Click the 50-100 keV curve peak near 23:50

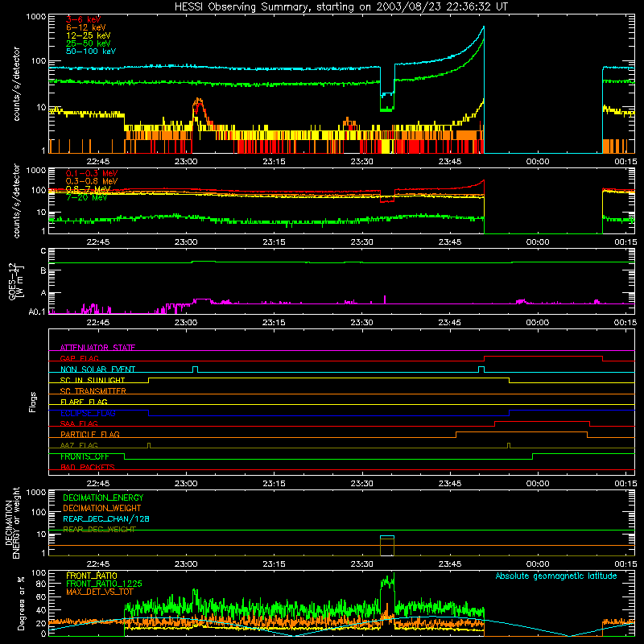(x=483, y=28)
